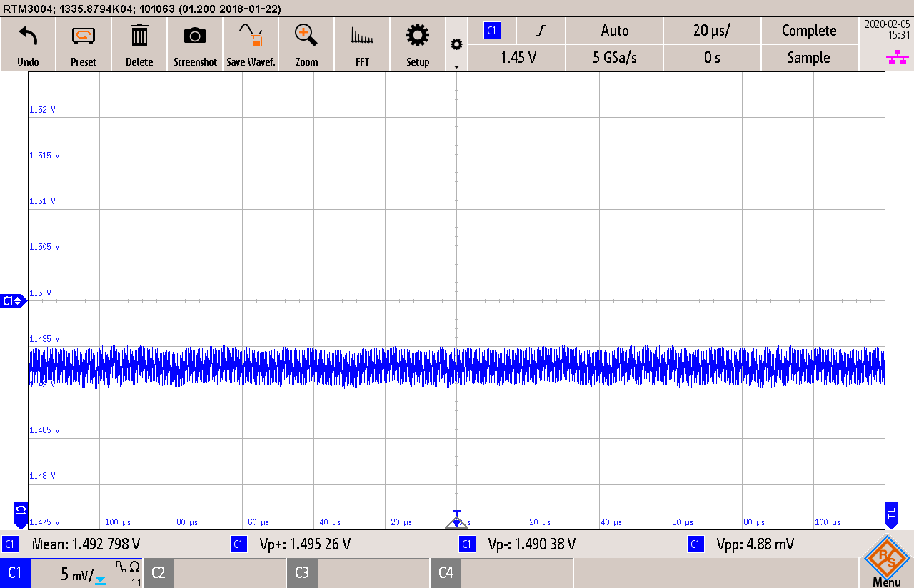Click the C1 badge beside Vp- measurement
Screen dimensions: 914x588
coord(467,544)
